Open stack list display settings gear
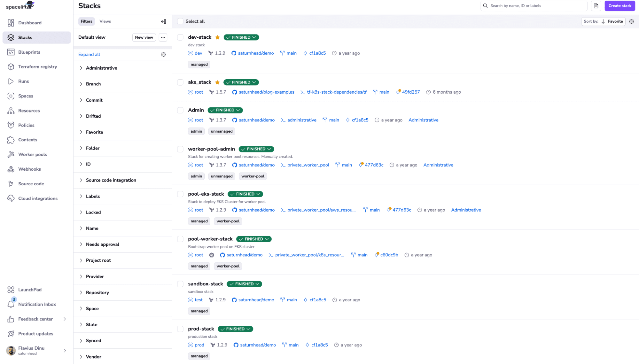Image resolution: width=639 pixels, height=364 pixels. (x=631, y=21)
